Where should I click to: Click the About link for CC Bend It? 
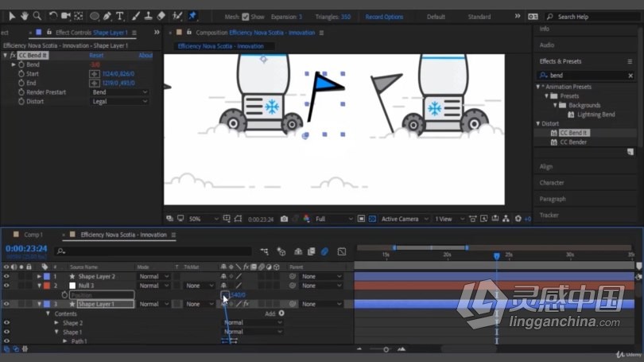(145, 55)
